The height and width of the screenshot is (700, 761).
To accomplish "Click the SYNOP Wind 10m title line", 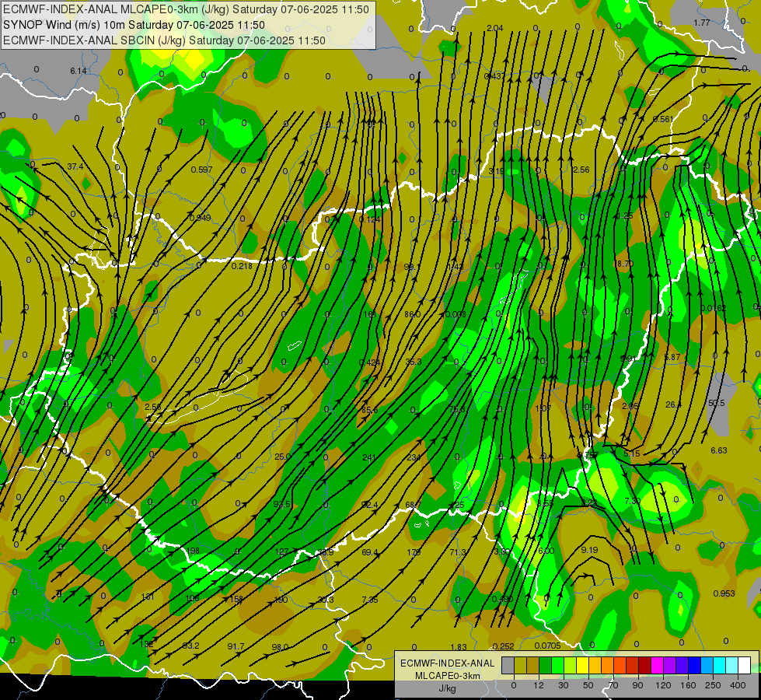I will (134, 25).
